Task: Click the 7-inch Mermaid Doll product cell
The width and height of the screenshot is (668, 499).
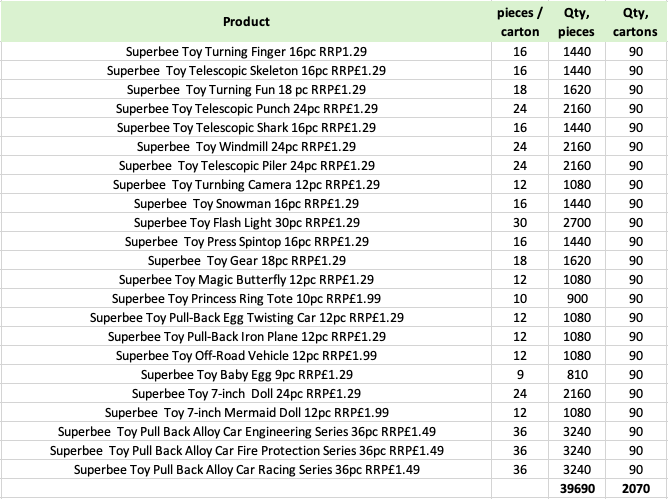Action: 246,412
